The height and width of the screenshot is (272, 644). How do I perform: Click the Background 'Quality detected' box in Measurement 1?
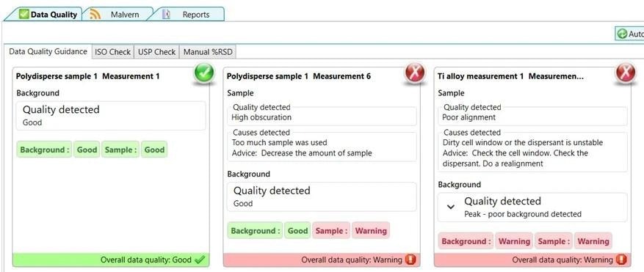111,116
